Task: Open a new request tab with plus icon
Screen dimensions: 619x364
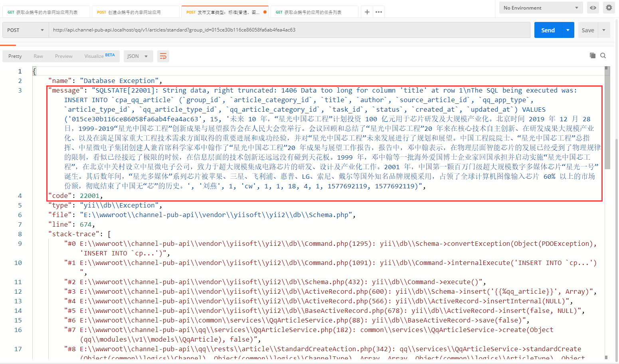Action: (367, 12)
